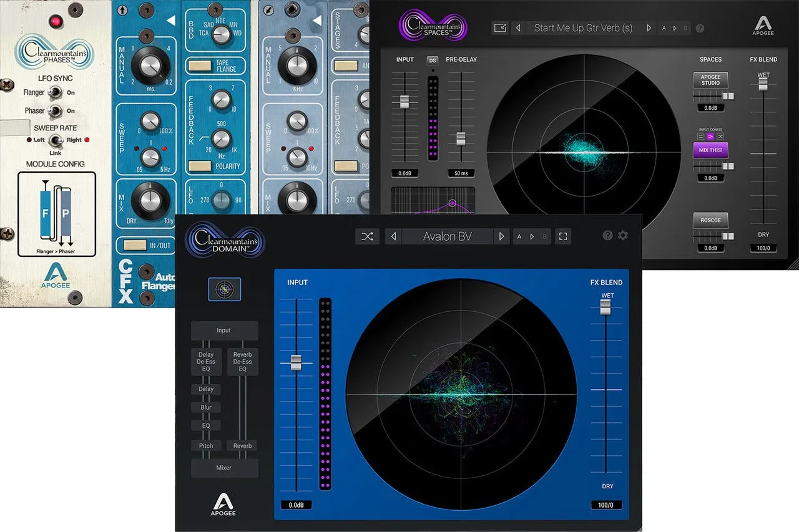Open Domain settings gear icon
799x532 pixels.
(x=622, y=236)
